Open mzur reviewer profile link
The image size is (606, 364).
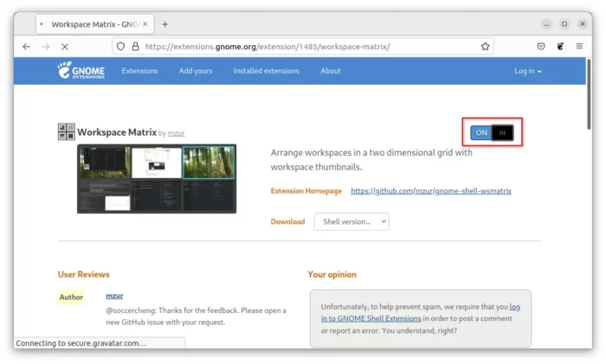click(x=114, y=296)
